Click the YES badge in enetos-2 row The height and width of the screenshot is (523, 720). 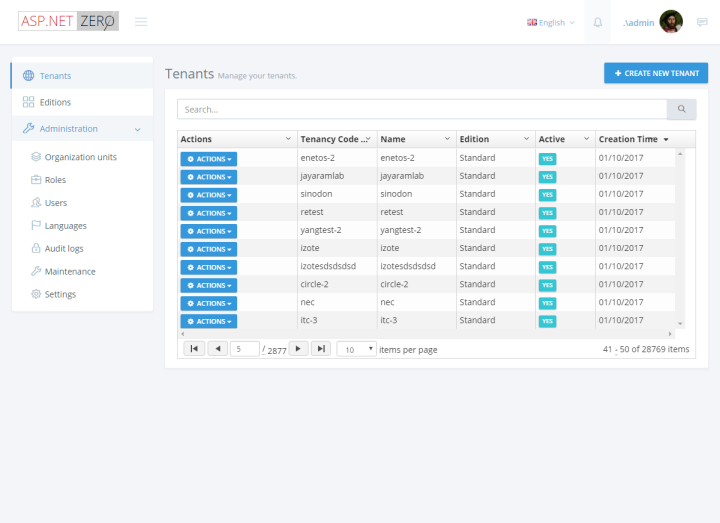tap(547, 159)
